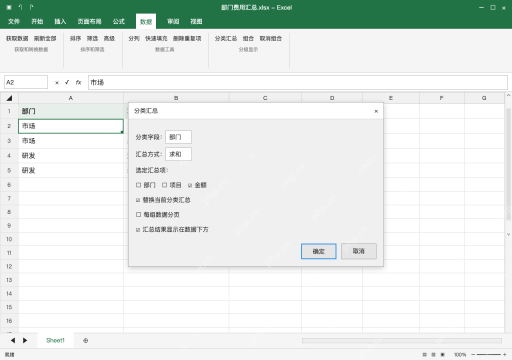This screenshot has height=360, width=512.
Task: Click 获取数据 in the ribbon
Action: [x=17, y=39]
